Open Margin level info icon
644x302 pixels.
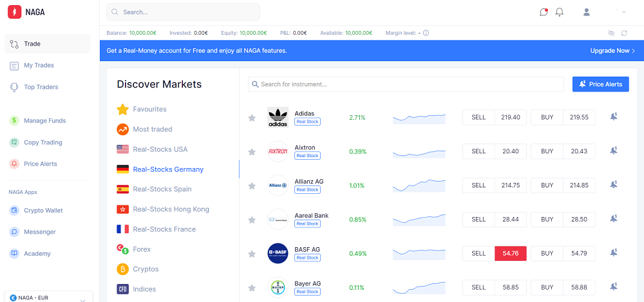click(426, 33)
